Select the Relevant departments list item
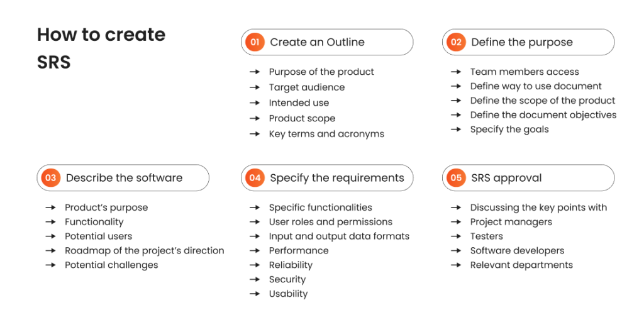Screen dimensions: 644x322 pyautogui.click(x=521, y=265)
